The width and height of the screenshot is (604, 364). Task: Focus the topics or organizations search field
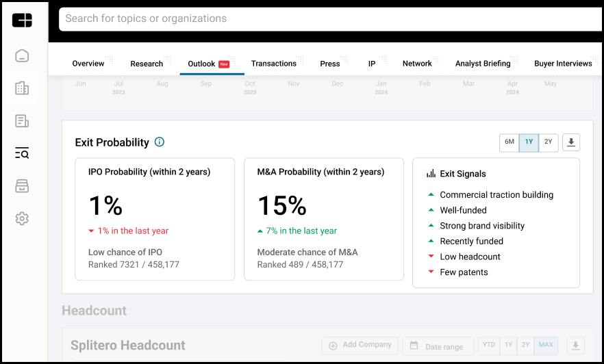pyautogui.click(x=331, y=19)
